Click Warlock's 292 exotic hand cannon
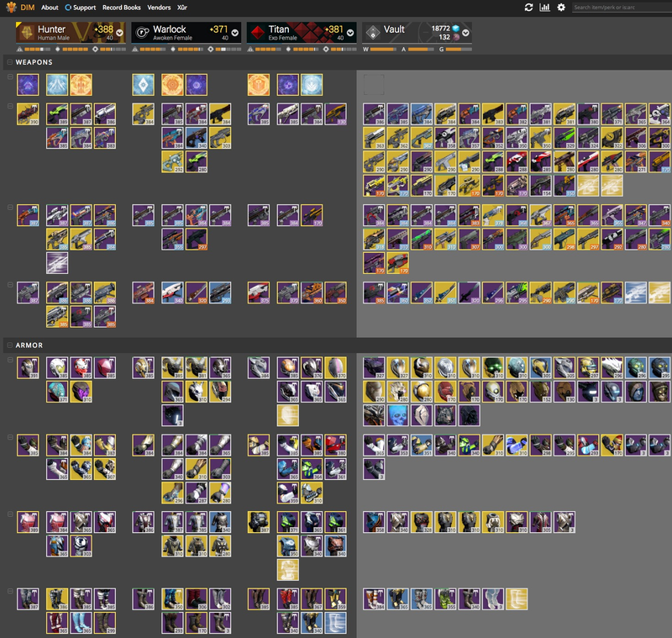Image resolution: width=672 pixels, height=638 pixels. (x=172, y=162)
